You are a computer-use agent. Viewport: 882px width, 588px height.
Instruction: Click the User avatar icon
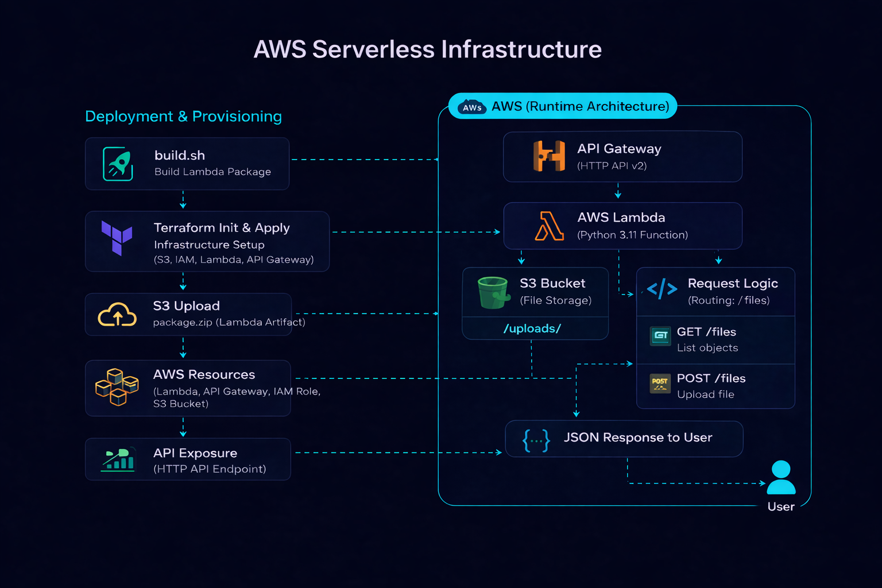click(781, 478)
